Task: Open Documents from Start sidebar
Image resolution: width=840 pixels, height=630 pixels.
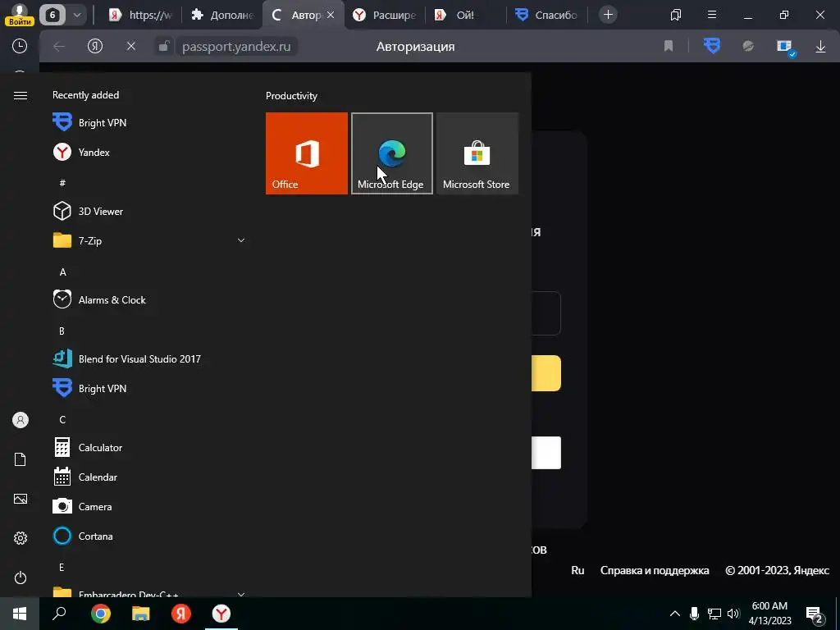Action: point(21,459)
